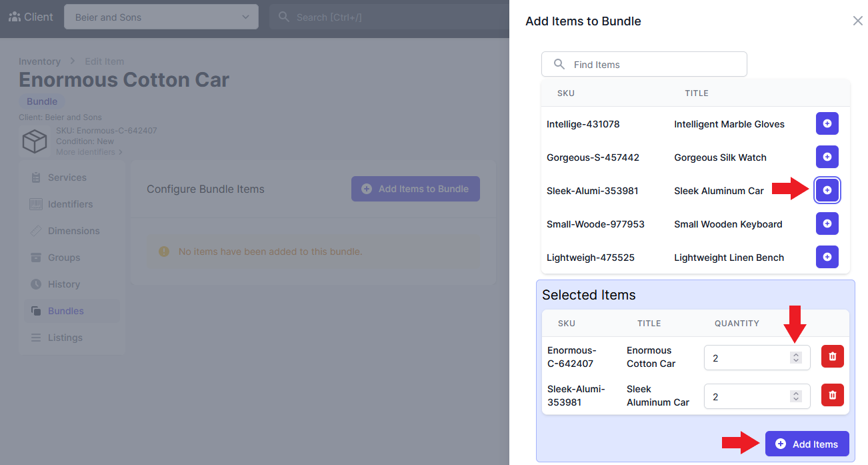
Task: Click plus icon for Sleek Aluminum Car
Action: coord(827,190)
